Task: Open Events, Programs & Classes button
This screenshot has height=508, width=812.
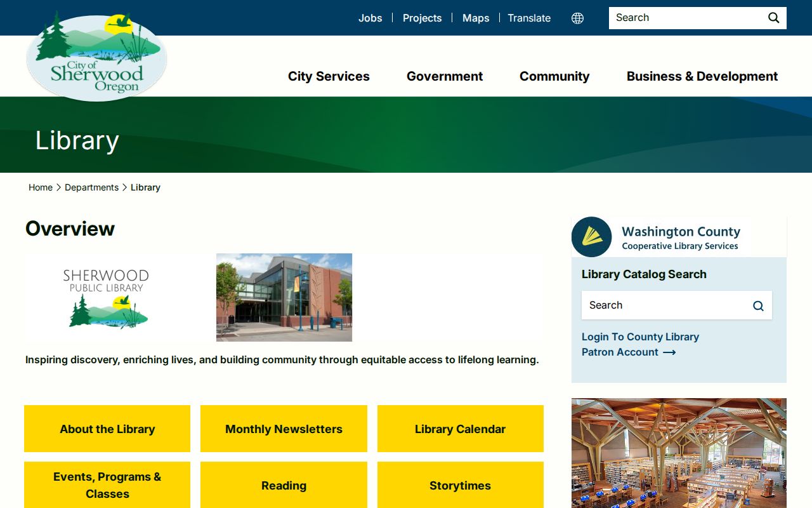Action: (x=107, y=485)
